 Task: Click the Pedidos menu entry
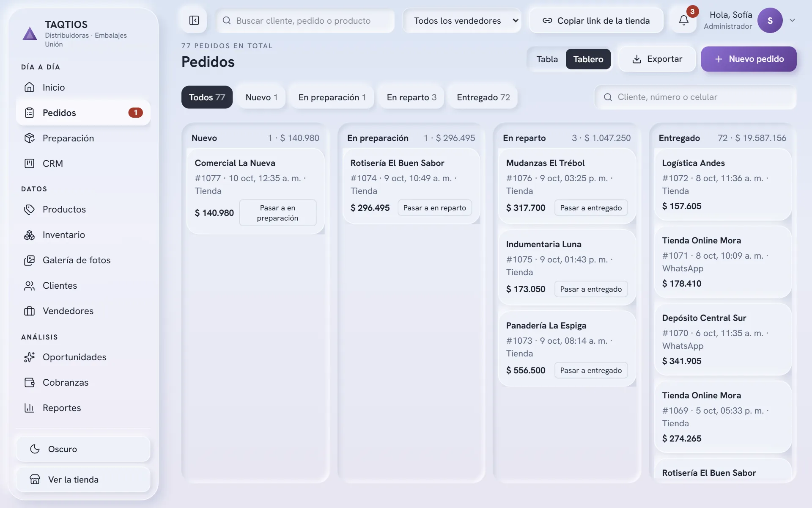[83, 113]
